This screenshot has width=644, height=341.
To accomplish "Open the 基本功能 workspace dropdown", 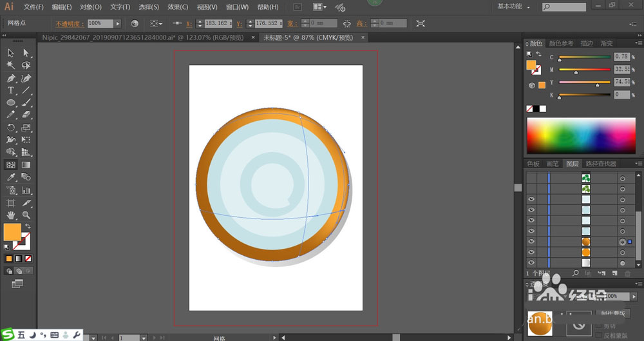I will (x=513, y=6).
